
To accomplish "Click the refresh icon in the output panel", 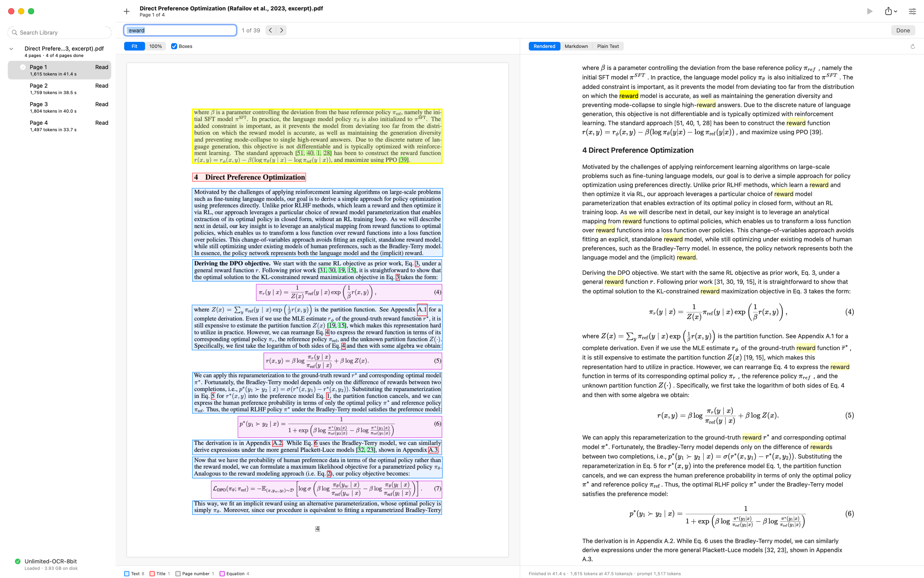I will coord(912,46).
